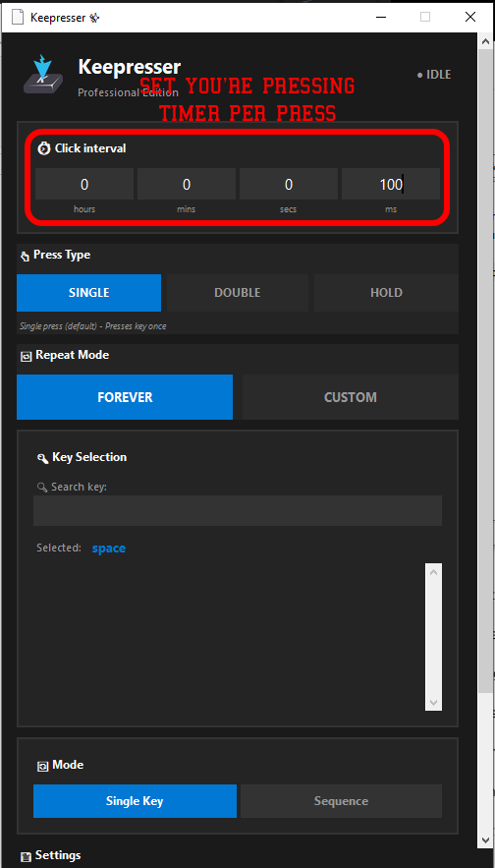The width and height of the screenshot is (495, 868).
Task: Click the Repeat Mode loop icon
Action: click(26, 356)
